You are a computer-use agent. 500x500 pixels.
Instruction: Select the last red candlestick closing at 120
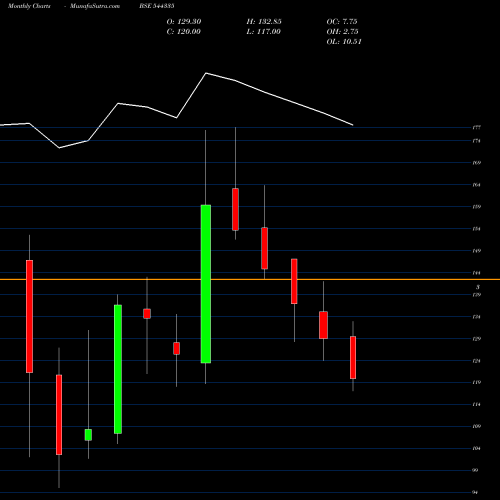(x=353, y=357)
